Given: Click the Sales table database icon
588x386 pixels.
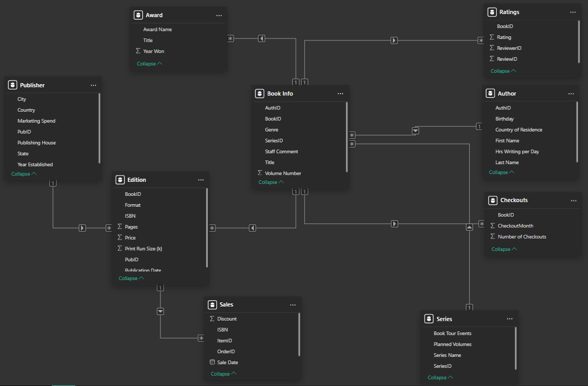Looking at the screenshot, I should pos(212,304).
